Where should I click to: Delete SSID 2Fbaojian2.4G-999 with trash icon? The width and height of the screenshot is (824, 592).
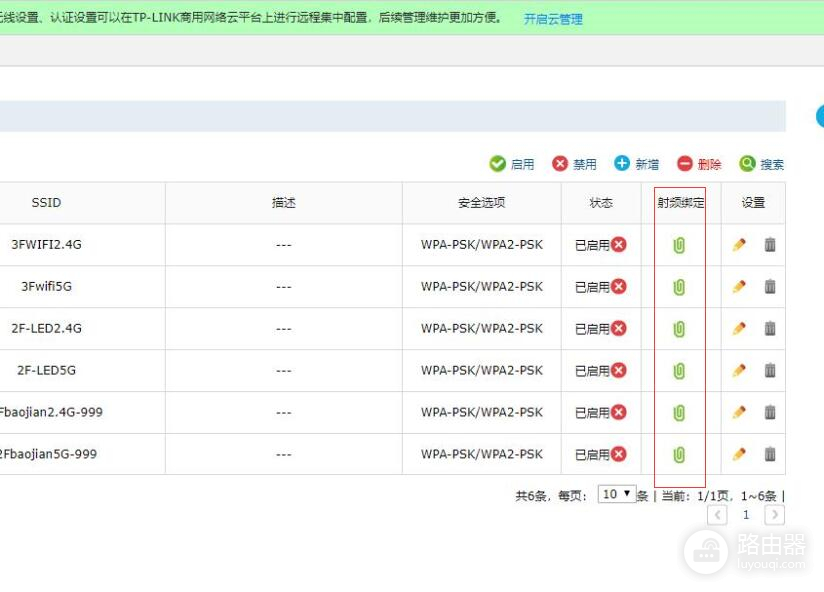tap(770, 412)
